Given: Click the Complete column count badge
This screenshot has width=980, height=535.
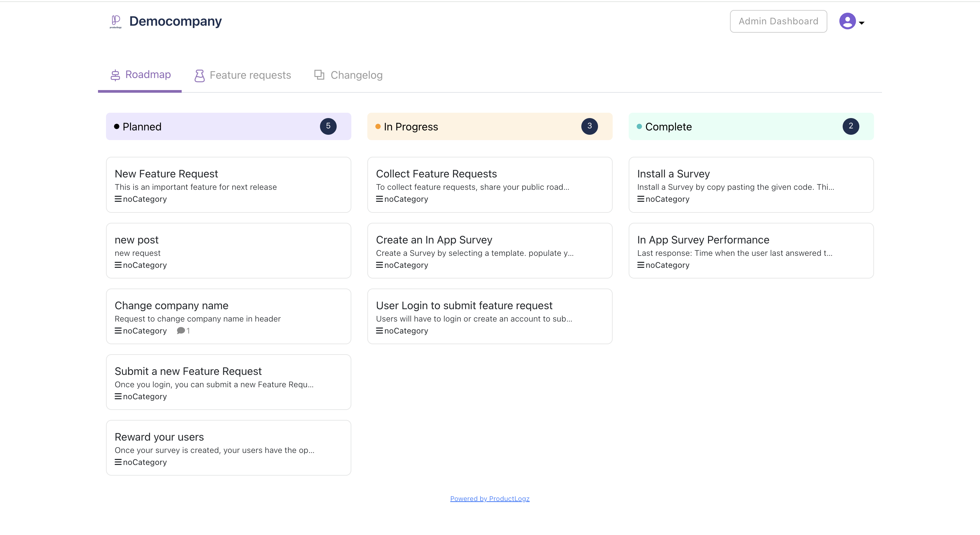Looking at the screenshot, I should 850,126.
